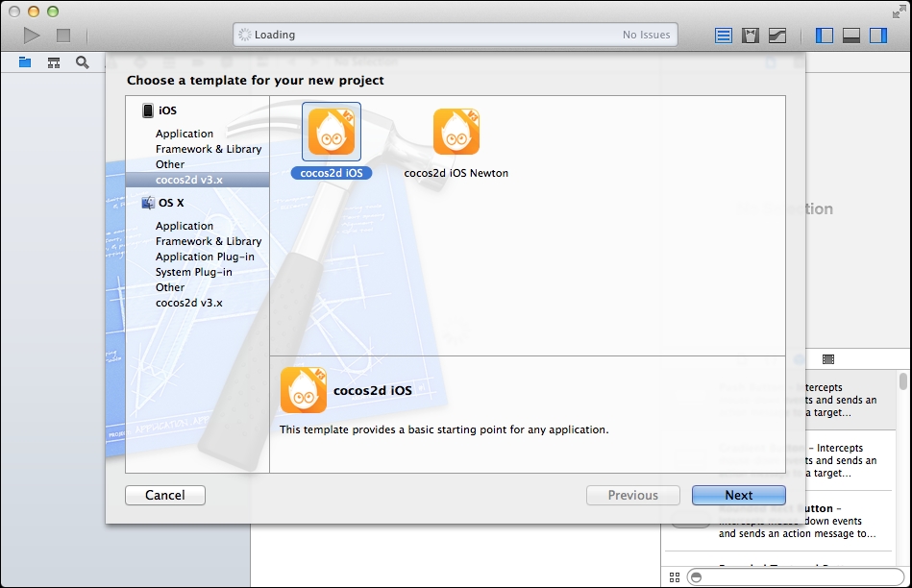Open the Project navigator folder icon

[x=24, y=62]
